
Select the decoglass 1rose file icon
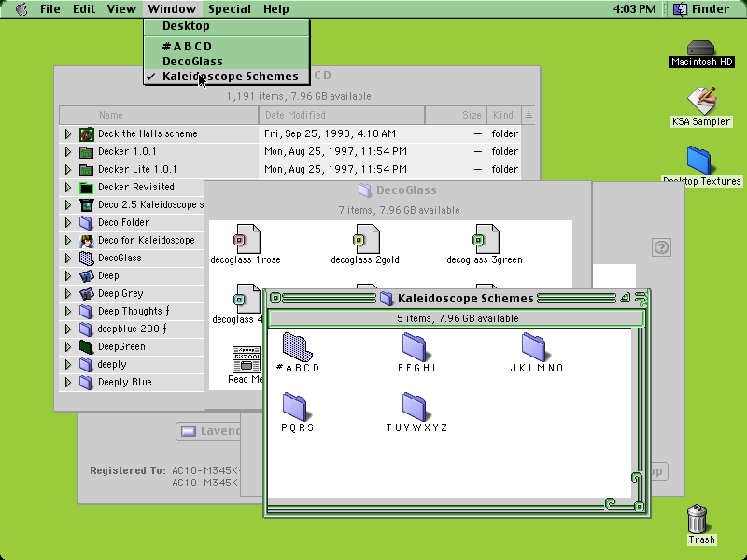pyautogui.click(x=247, y=239)
